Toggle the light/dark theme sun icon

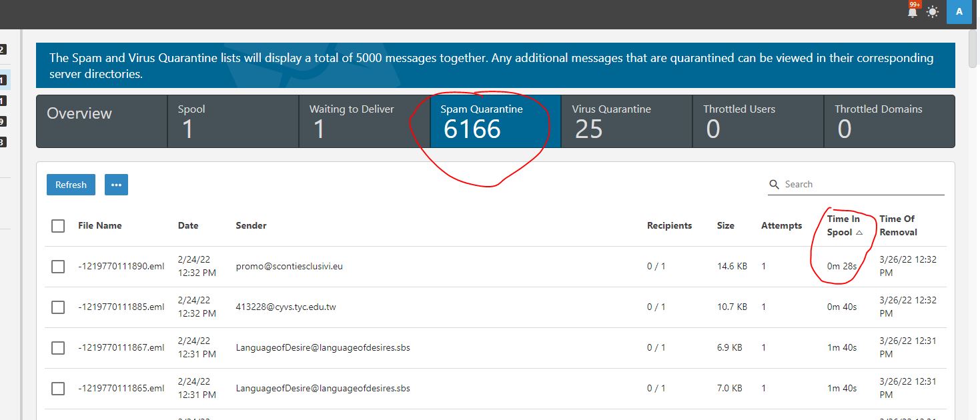pos(932,12)
